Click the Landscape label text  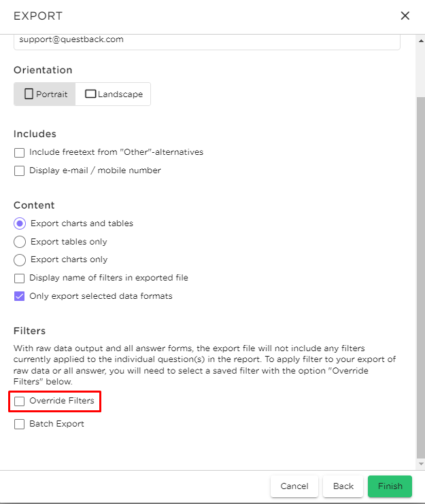click(x=120, y=94)
